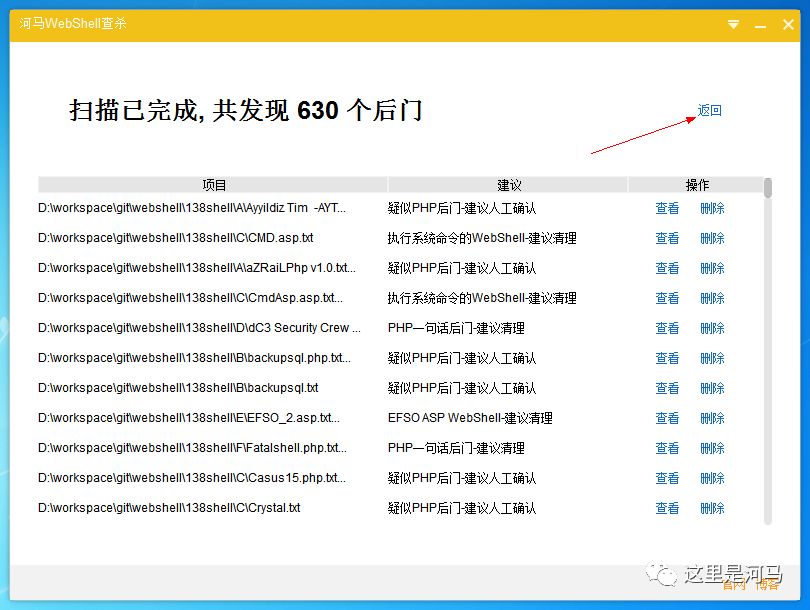810x610 pixels.
Task: Delete the B\backupsql.txt file
Action: pos(712,388)
